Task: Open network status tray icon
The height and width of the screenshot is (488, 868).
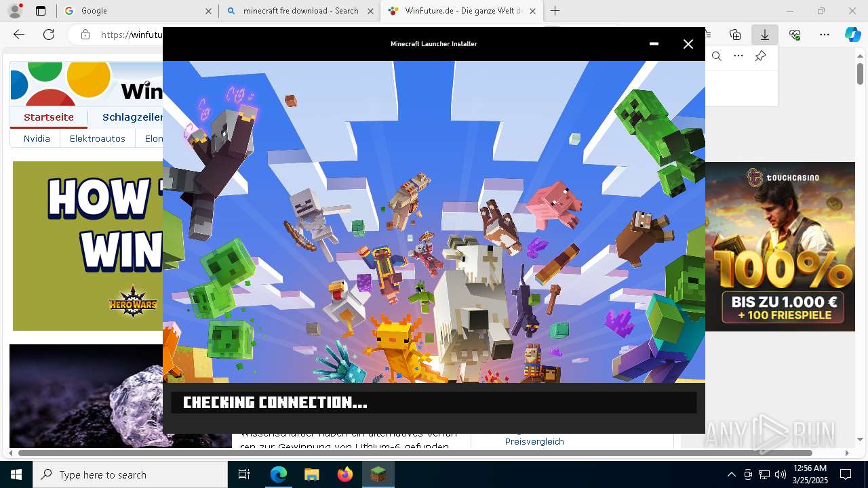Action: 764,474
